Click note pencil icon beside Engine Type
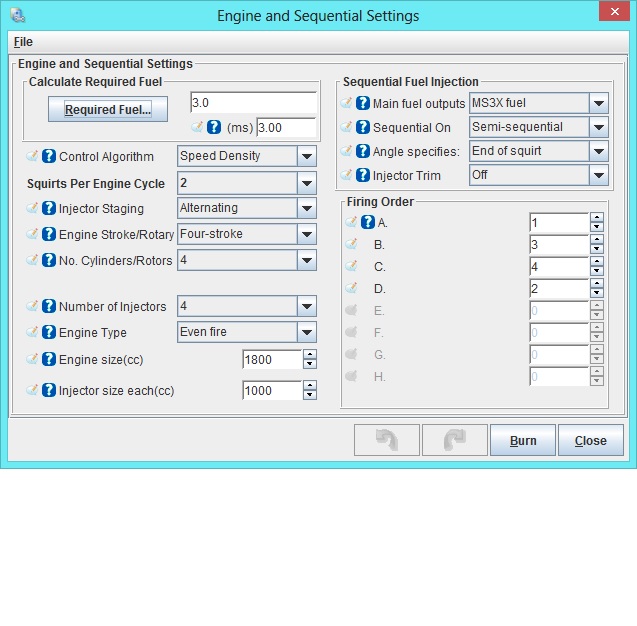The width and height of the screenshot is (637, 626). (x=32, y=332)
